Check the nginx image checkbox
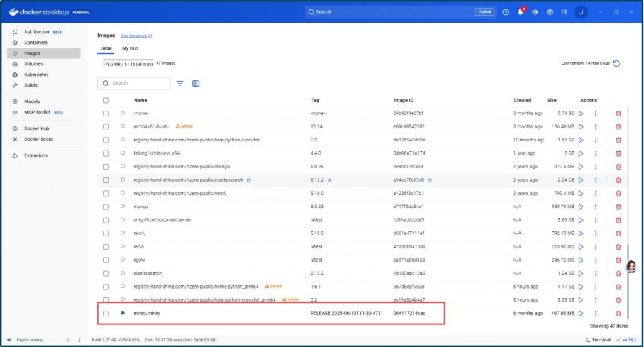Screen dimensions: 644x347 pyautogui.click(x=106, y=260)
